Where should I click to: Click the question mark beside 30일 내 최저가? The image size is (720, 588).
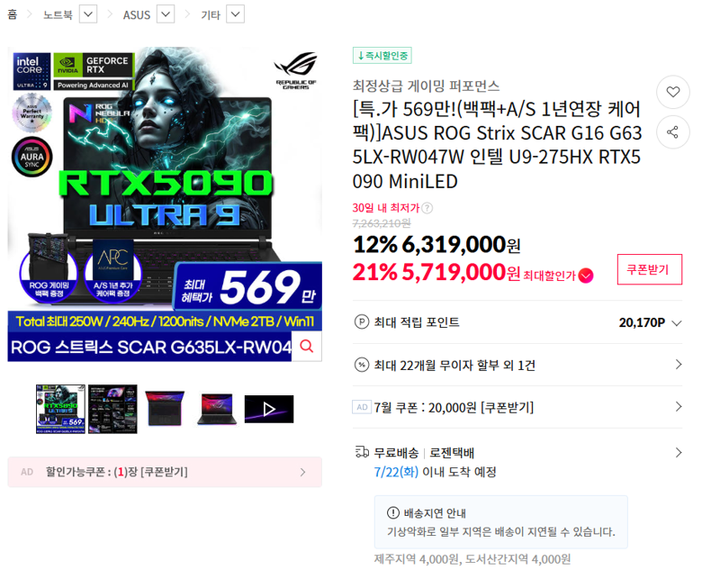pos(427,208)
